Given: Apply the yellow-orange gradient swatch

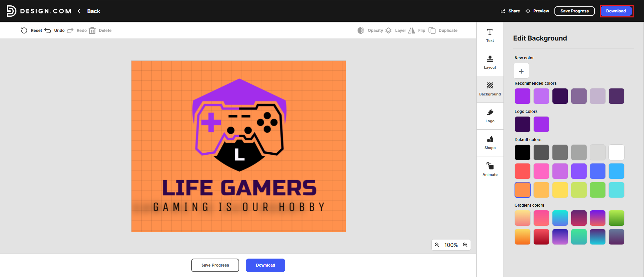Looking at the screenshot, I should [523, 237].
